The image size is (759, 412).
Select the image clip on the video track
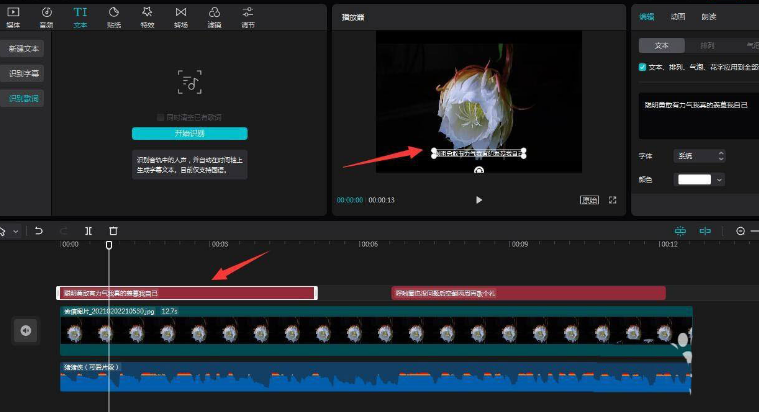click(x=376, y=331)
